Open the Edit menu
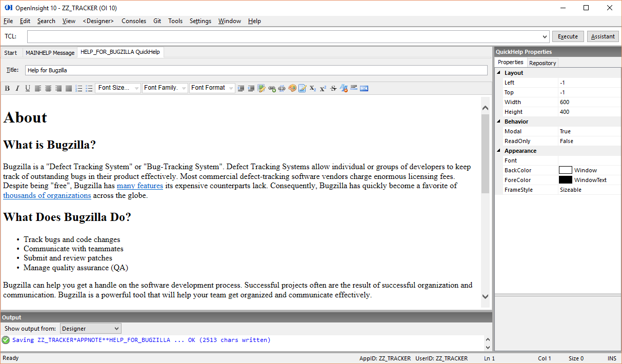 (x=25, y=21)
